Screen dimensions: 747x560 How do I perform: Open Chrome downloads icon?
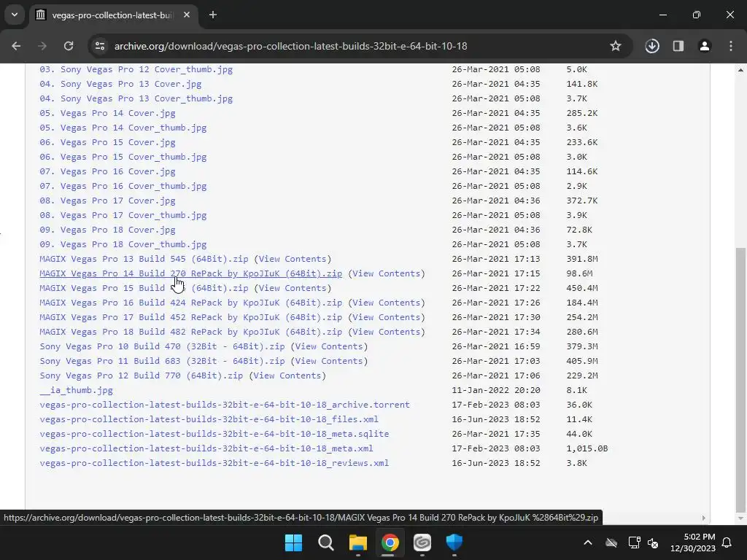click(x=652, y=46)
